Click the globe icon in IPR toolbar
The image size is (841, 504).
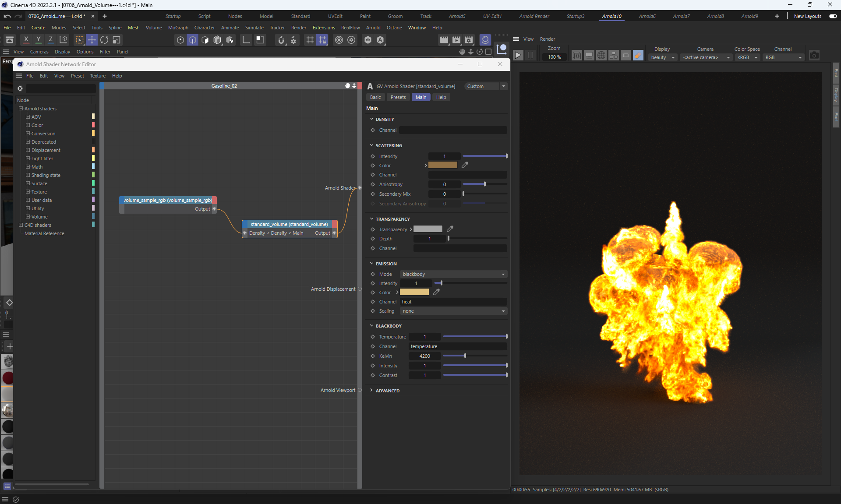[601, 56]
